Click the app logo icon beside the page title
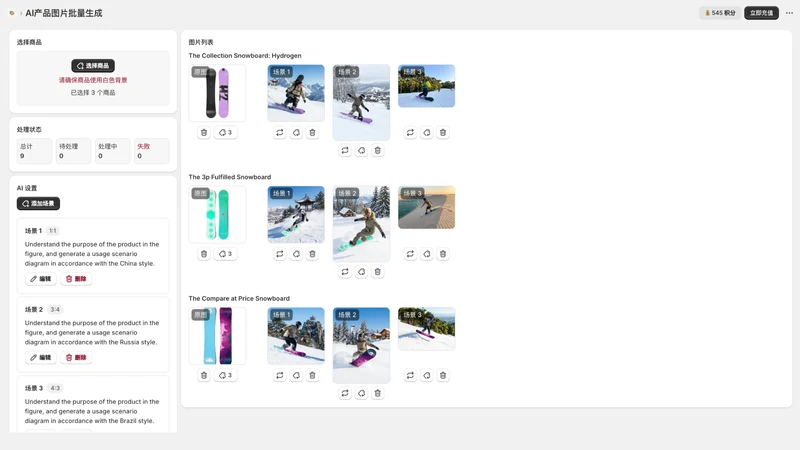The width and height of the screenshot is (800, 450). click(x=12, y=13)
